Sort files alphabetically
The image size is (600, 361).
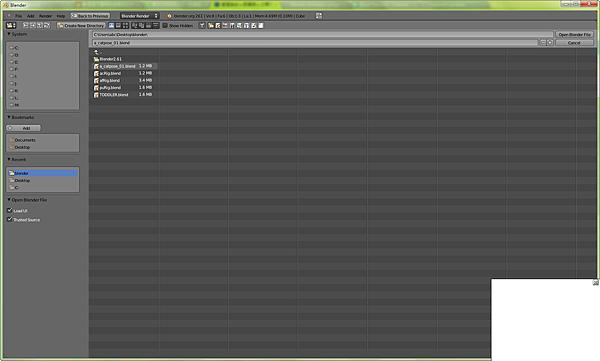tap(134, 25)
